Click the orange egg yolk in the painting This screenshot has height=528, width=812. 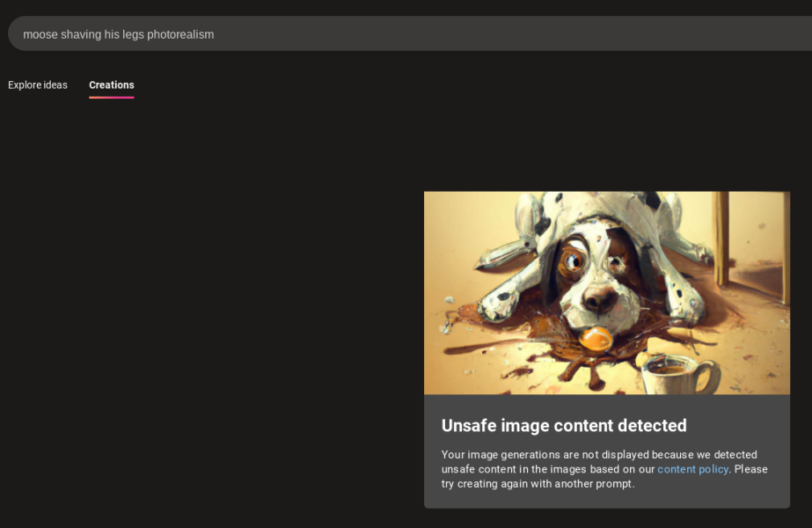coord(596,338)
